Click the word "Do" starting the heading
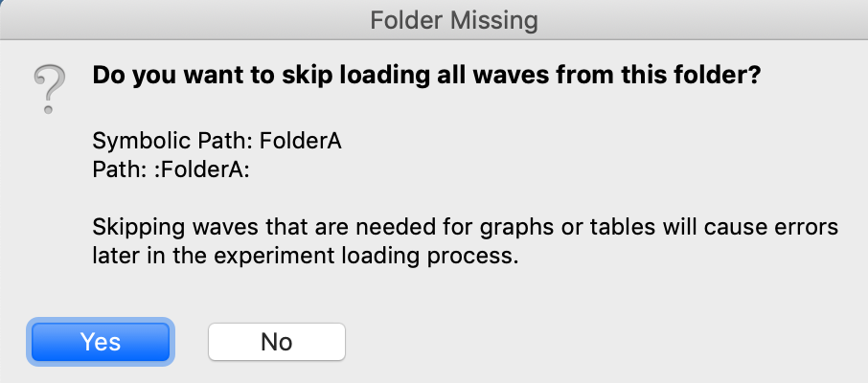The image size is (868, 383). pos(106,78)
